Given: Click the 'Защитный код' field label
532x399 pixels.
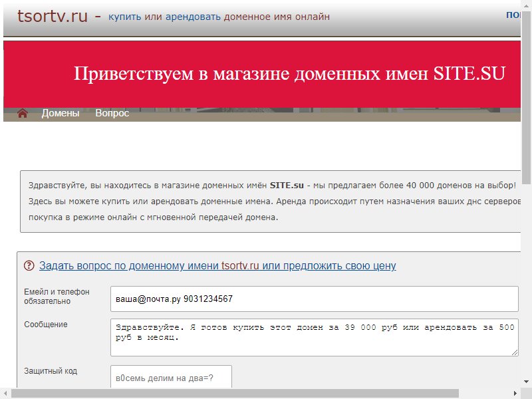Looking at the screenshot, I should (x=51, y=371).
